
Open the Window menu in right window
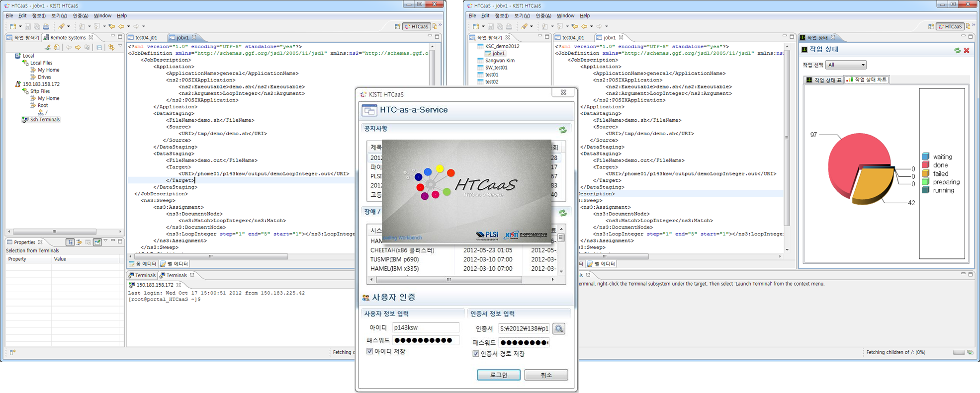(x=565, y=16)
